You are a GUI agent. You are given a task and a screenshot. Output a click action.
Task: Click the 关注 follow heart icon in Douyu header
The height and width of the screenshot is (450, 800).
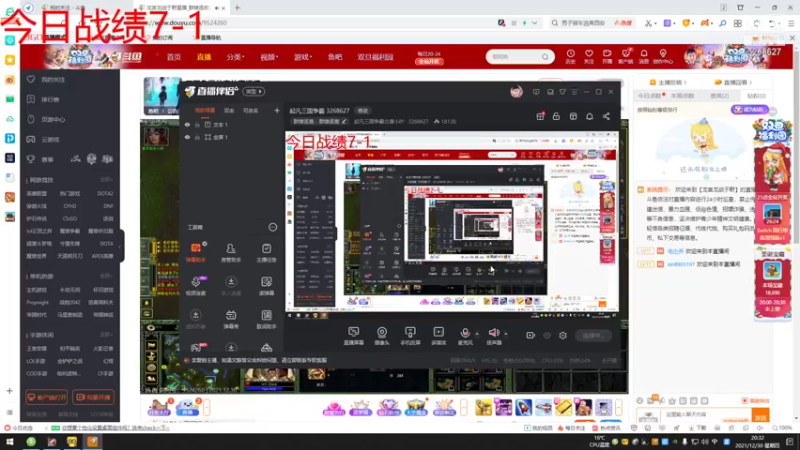pos(589,56)
